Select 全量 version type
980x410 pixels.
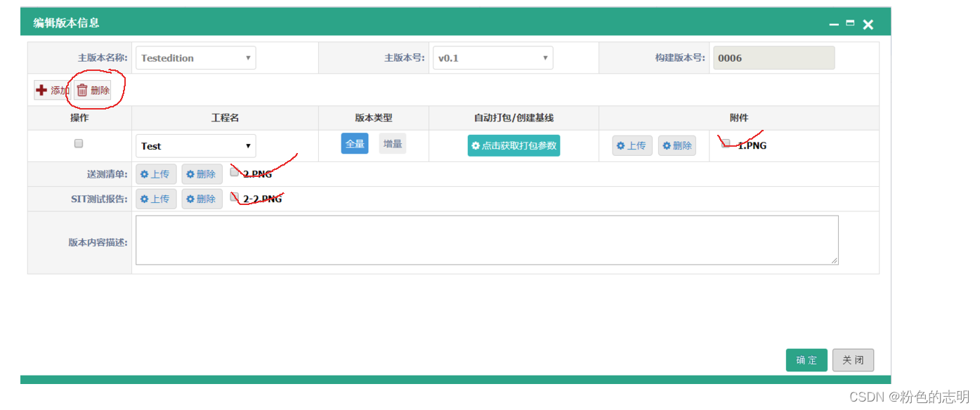point(355,143)
